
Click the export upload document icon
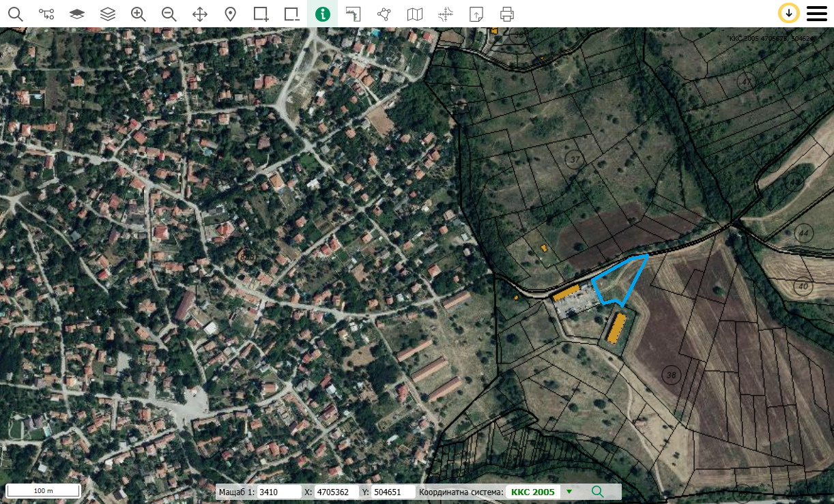(476, 14)
